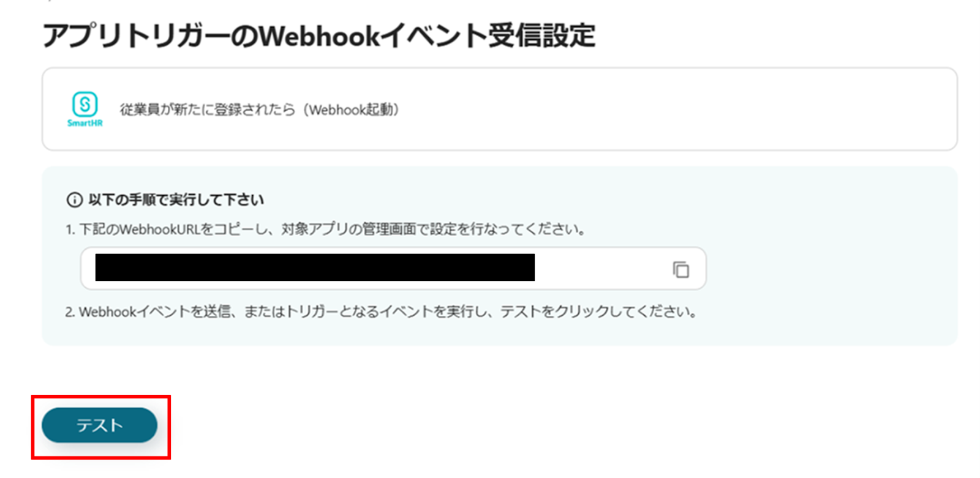Viewport: 980px width, 478px height.
Task: Click step 1 instruction about copying the WebhookURL
Action: point(326,230)
